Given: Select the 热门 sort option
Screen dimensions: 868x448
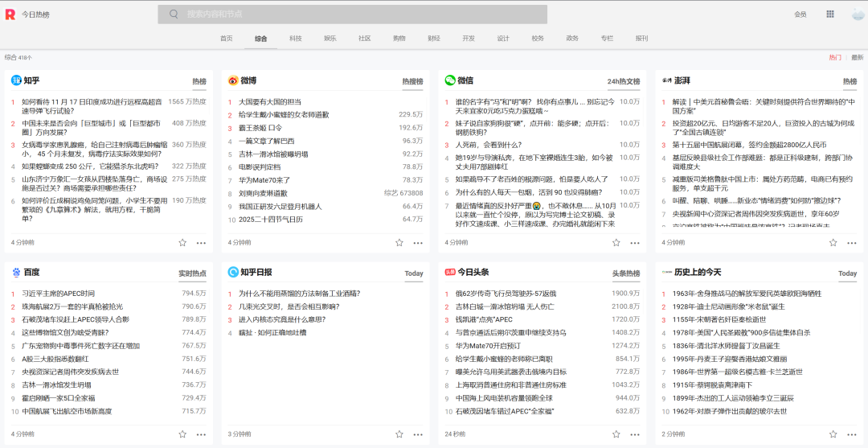Looking at the screenshot, I should pyautogui.click(x=835, y=57).
